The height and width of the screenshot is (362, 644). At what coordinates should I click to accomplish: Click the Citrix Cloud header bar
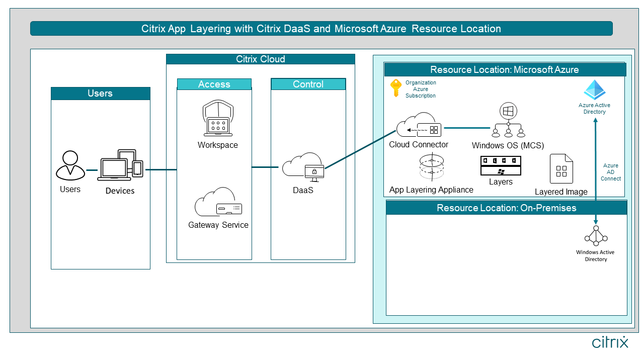[261, 59]
